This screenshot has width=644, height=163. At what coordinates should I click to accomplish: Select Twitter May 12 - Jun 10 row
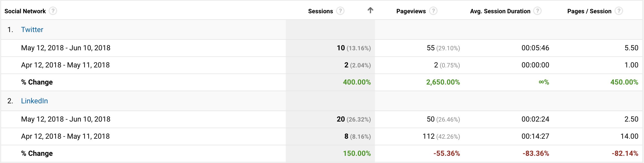(322, 48)
